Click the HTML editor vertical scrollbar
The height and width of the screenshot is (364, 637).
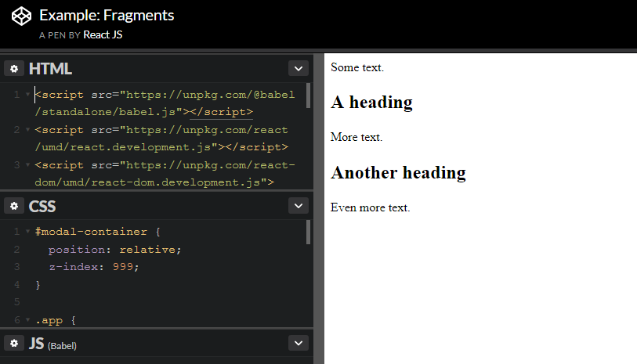[309, 96]
